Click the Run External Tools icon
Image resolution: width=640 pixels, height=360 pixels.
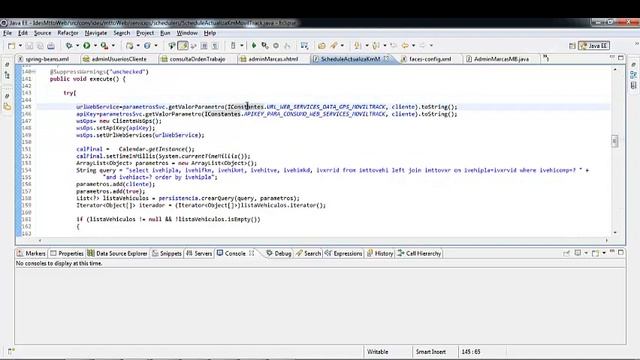click(x=104, y=46)
